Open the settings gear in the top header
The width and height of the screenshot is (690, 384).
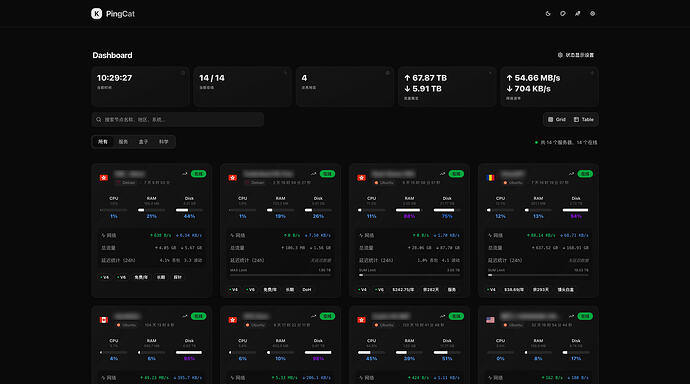pyautogui.click(x=592, y=14)
